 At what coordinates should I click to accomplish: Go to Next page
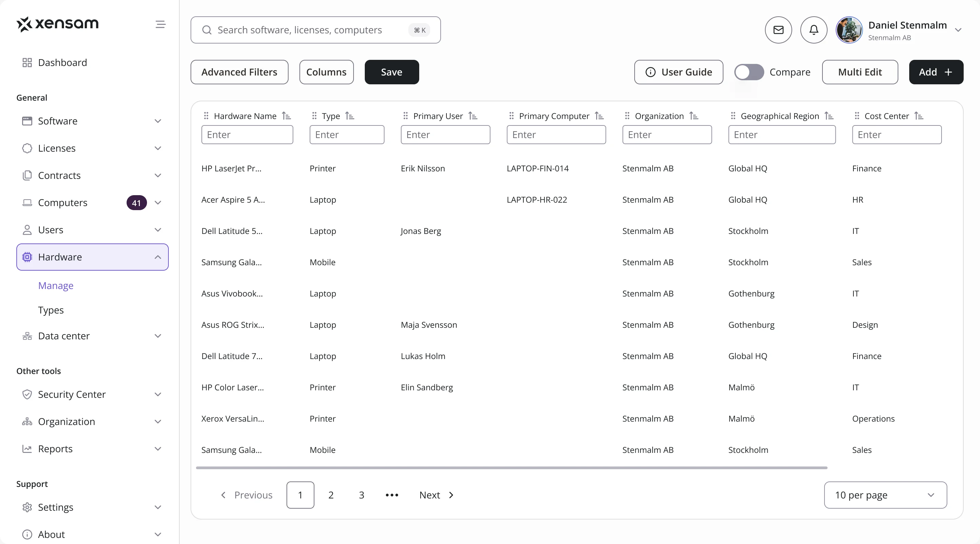(436, 495)
